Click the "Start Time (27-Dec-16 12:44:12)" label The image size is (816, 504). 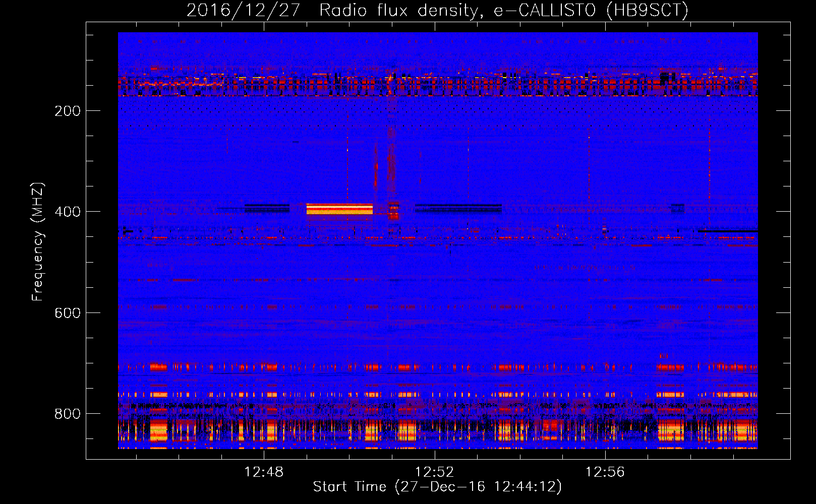[437, 487]
